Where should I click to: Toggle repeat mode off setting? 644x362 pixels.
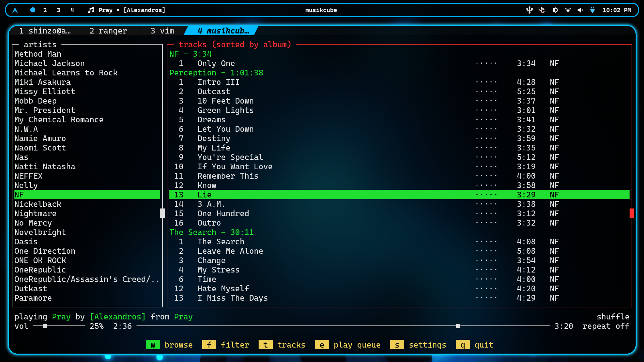(x=606, y=326)
